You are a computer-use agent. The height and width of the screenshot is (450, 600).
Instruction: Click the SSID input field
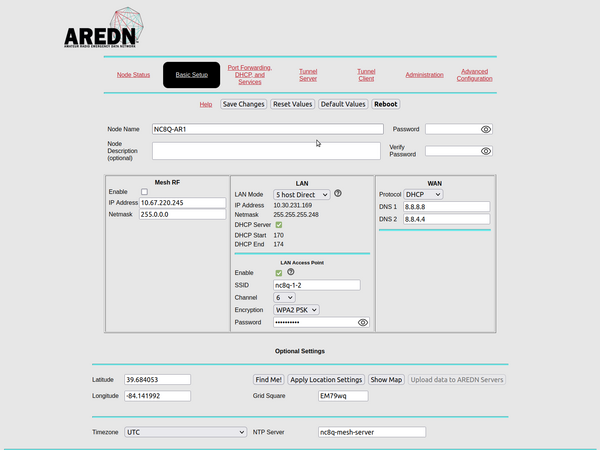coord(317,285)
